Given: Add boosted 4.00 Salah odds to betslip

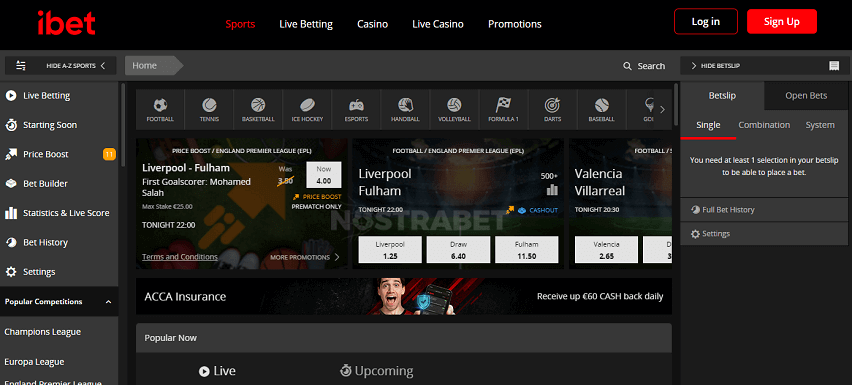Looking at the screenshot, I should pos(323,175).
